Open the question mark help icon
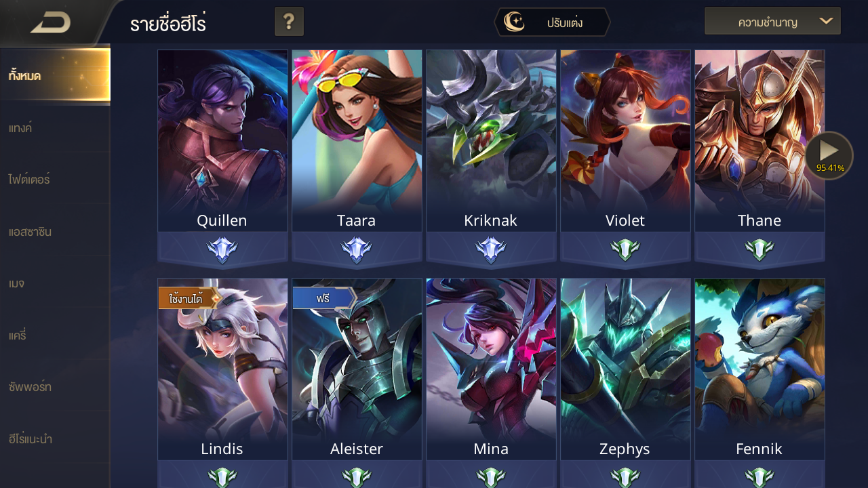This screenshot has width=868, height=488. pos(289,22)
